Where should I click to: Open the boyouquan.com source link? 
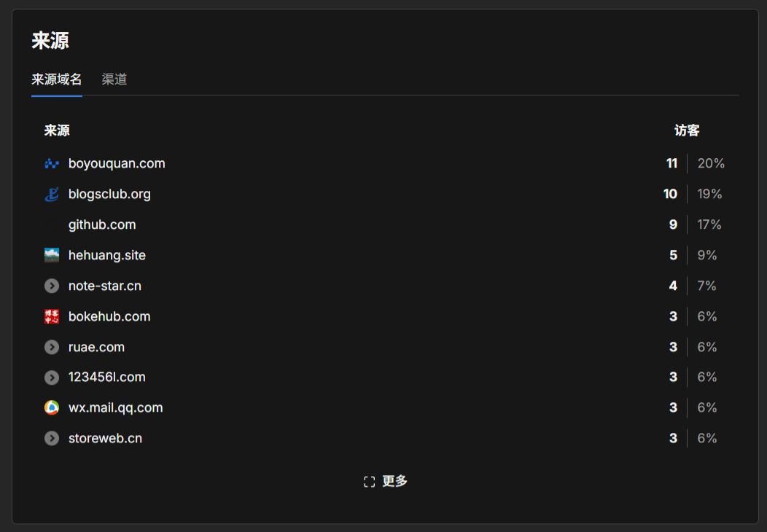point(117,163)
